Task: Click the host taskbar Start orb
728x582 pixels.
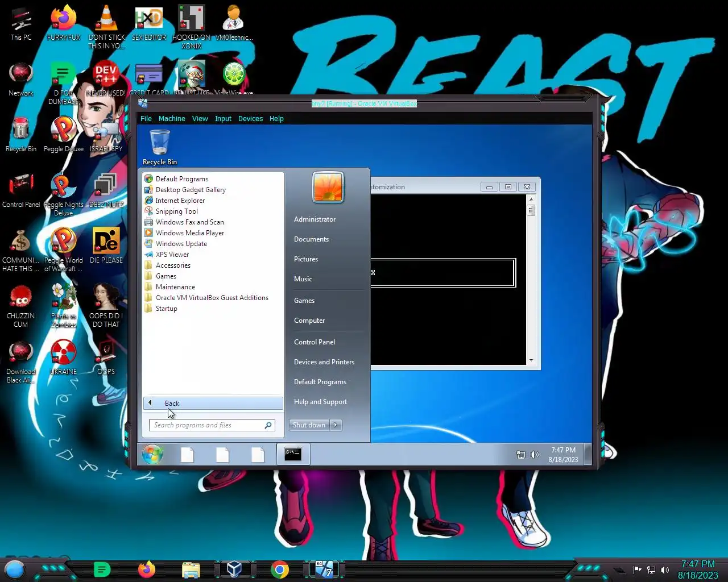Action: point(15,569)
